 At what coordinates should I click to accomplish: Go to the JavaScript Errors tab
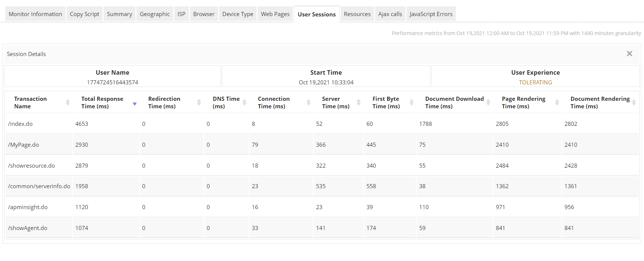[431, 14]
